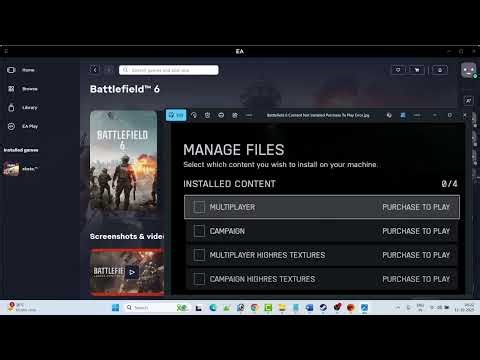The height and width of the screenshot is (360, 480).
Task: Open the user profile avatar
Action: click(468, 70)
